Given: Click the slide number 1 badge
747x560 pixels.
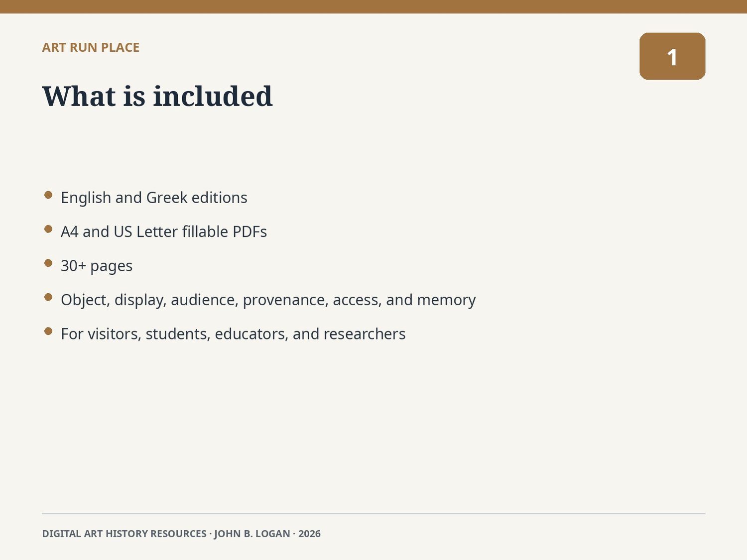Looking at the screenshot, I should [672, 56].
